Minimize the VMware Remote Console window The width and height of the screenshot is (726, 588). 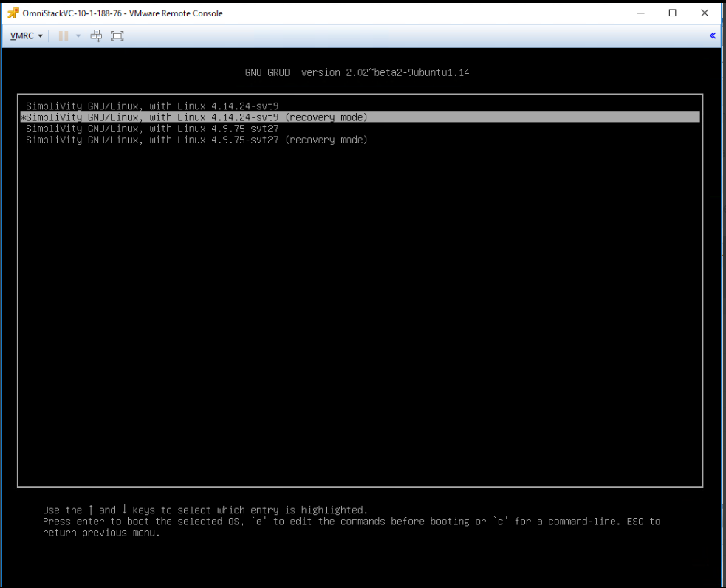tap(641, 13)
